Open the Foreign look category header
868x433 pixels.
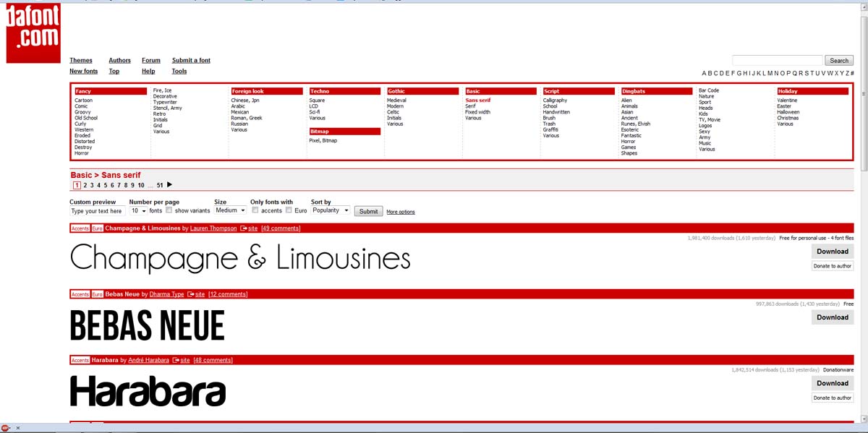tap(267, 91)
